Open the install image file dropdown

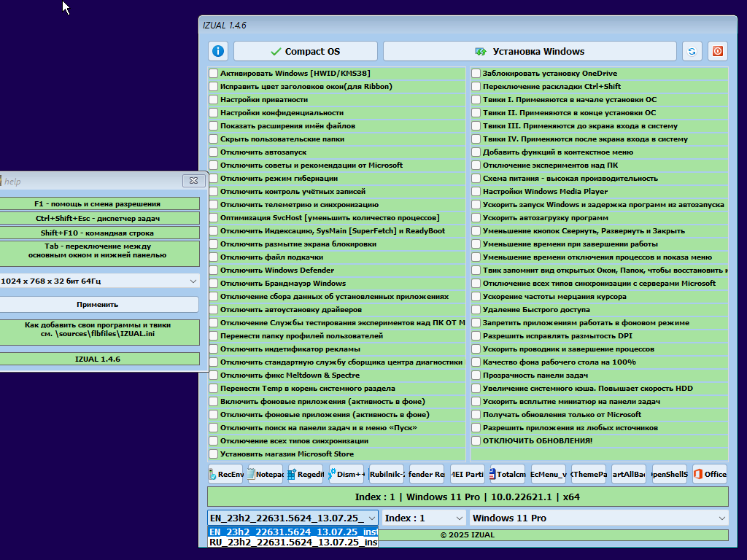pyautogui.click(x=293, y=518)
